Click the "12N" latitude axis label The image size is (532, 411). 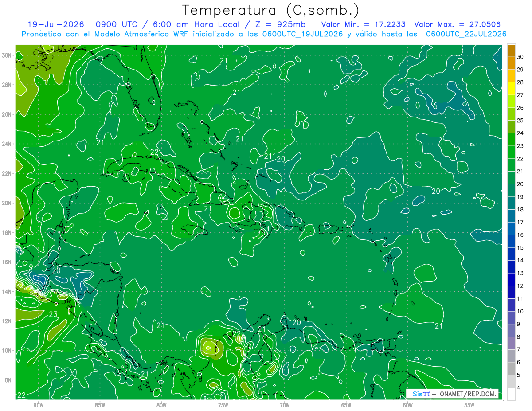[7, 321]
